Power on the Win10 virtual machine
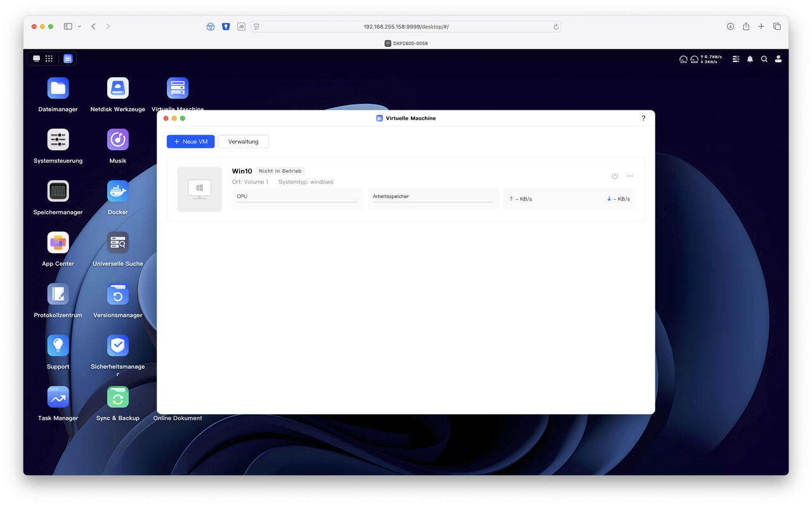 (x=614, y=176)
